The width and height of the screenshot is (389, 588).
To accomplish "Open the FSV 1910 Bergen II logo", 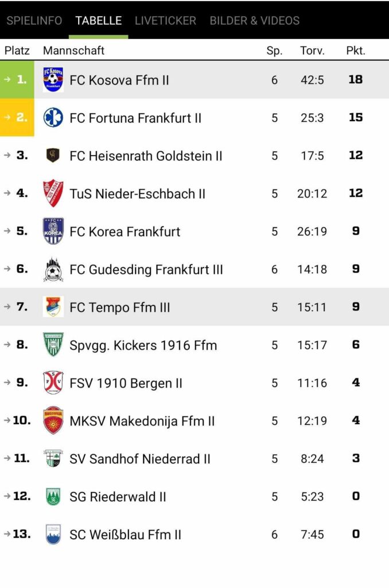I will (53, 382).
